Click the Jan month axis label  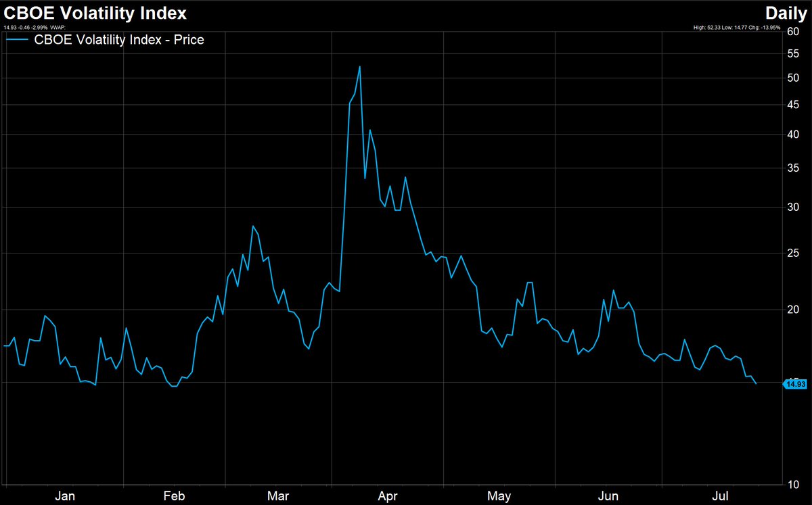click(x=65, y=496)
